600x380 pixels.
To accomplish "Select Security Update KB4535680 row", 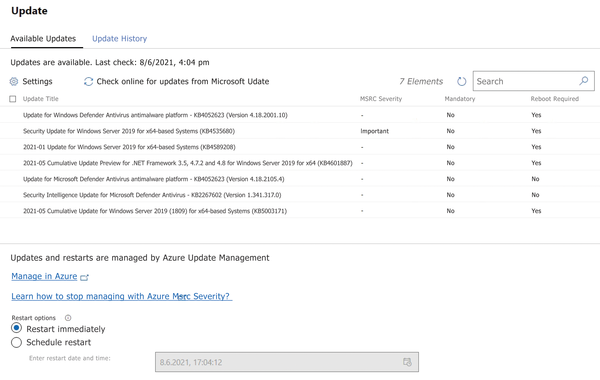I will (300, 131).
